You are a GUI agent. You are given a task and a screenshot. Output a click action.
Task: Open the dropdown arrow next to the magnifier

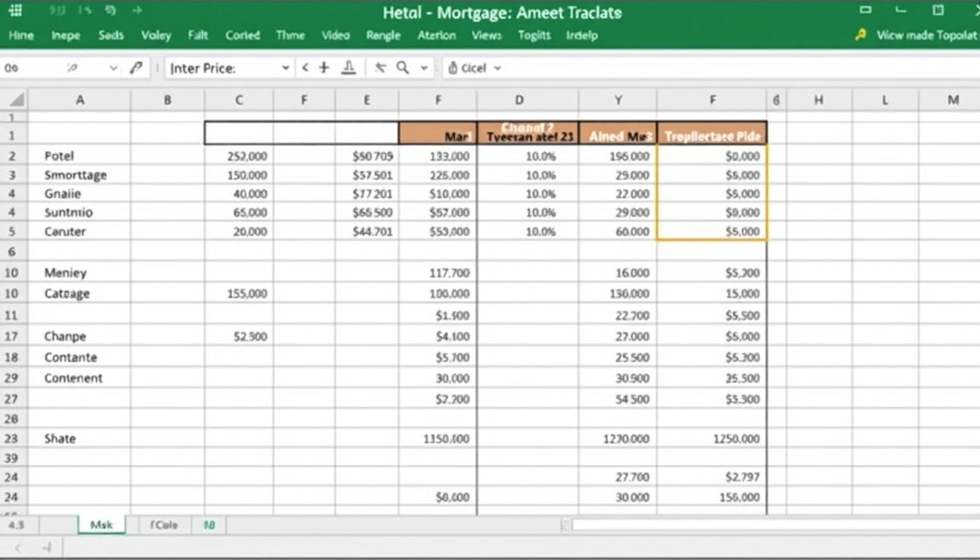point(424,68)
